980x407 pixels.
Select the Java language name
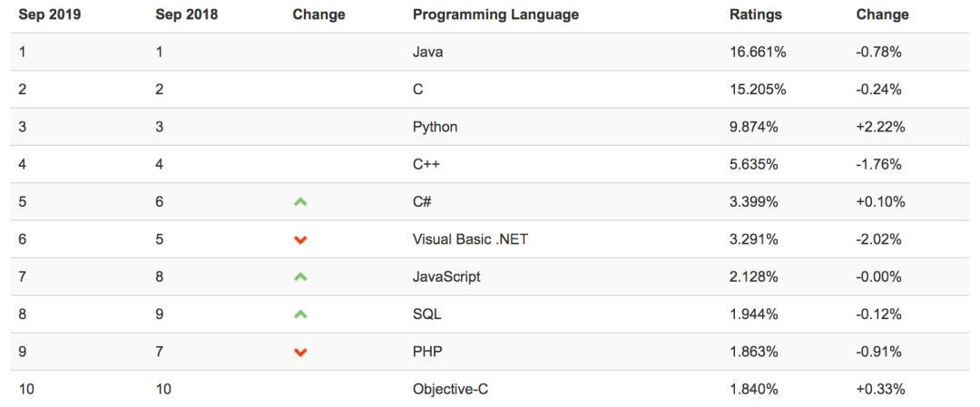pos(428,53)
